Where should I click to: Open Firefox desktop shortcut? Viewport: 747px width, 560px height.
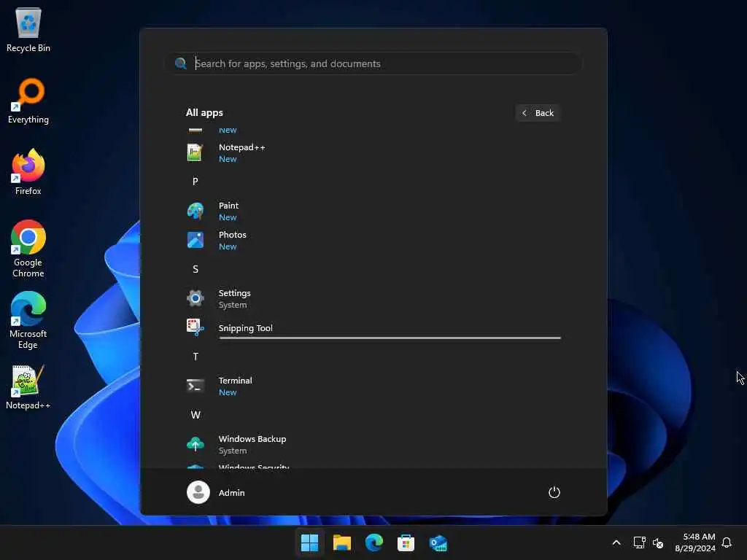pyautogui.click(x=28, y=172)
